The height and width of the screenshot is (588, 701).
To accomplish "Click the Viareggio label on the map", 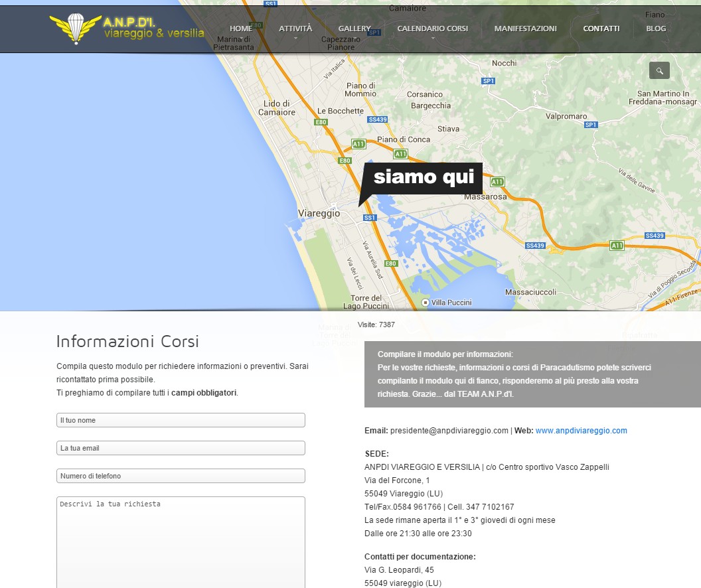I will 319,213.
